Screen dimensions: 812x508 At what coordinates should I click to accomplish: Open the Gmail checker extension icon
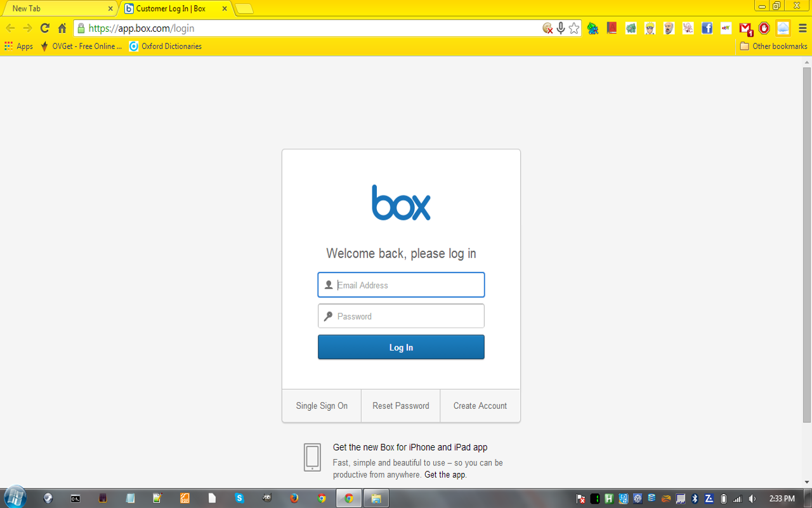[x=745, y=29]
